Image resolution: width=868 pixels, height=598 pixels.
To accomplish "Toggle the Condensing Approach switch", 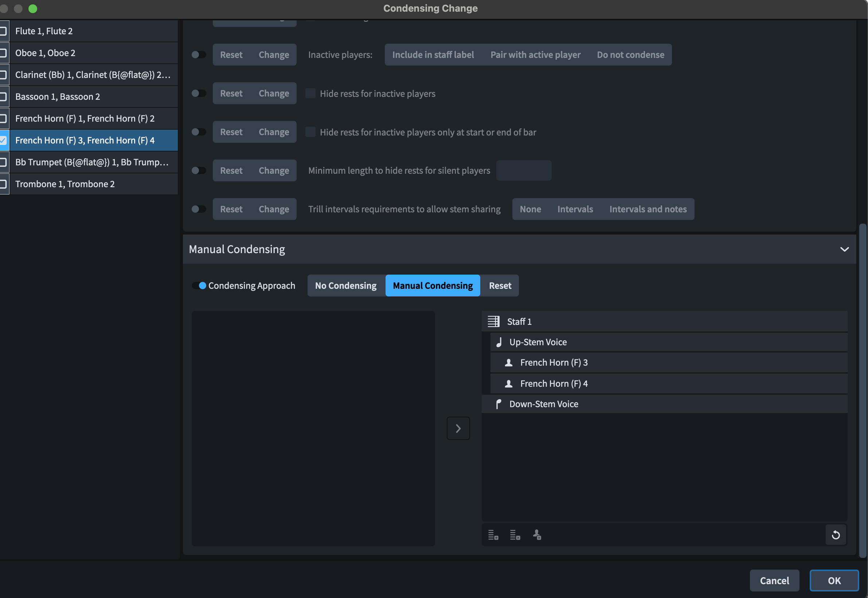I will [x=199, y=286].
